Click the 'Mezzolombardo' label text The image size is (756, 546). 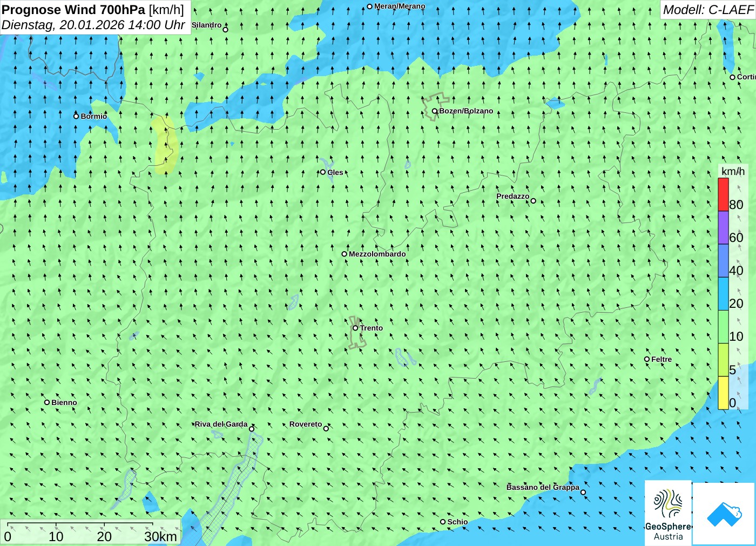coord(377,254)
